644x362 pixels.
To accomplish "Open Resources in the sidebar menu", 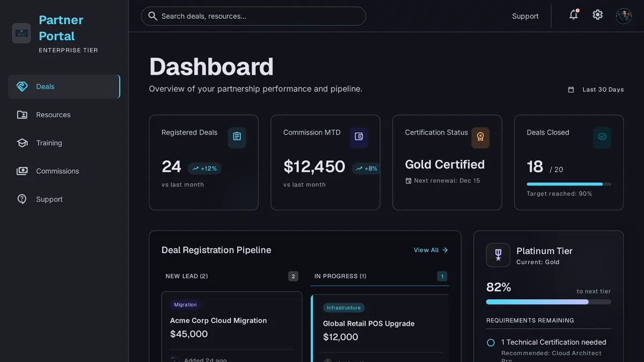I will [64, 115].
